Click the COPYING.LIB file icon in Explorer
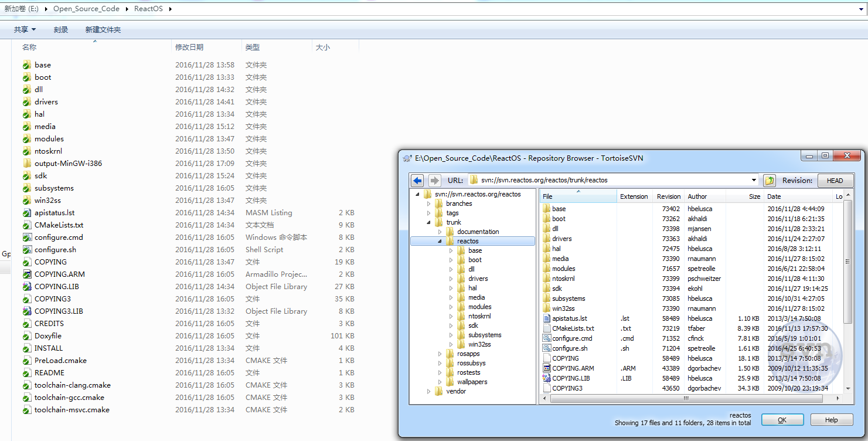Screen dimensions: 868x441 27,286
